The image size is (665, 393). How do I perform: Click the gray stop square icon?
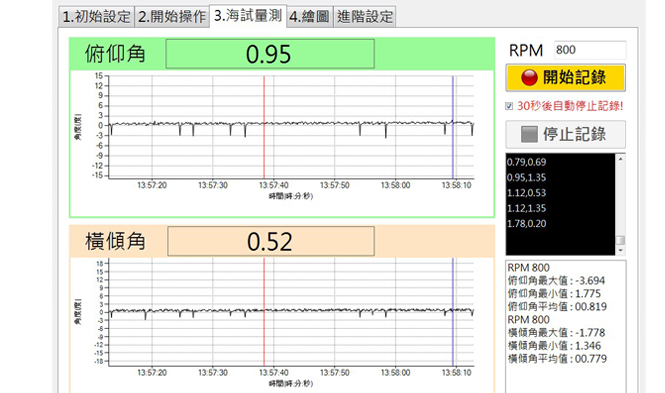[x=529, y=134]
